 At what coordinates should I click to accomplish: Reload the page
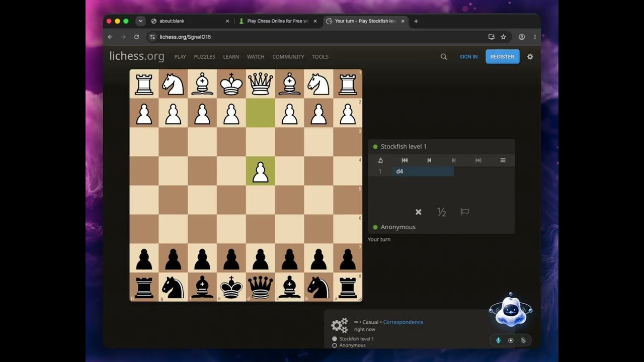click(x=136, y=37)
